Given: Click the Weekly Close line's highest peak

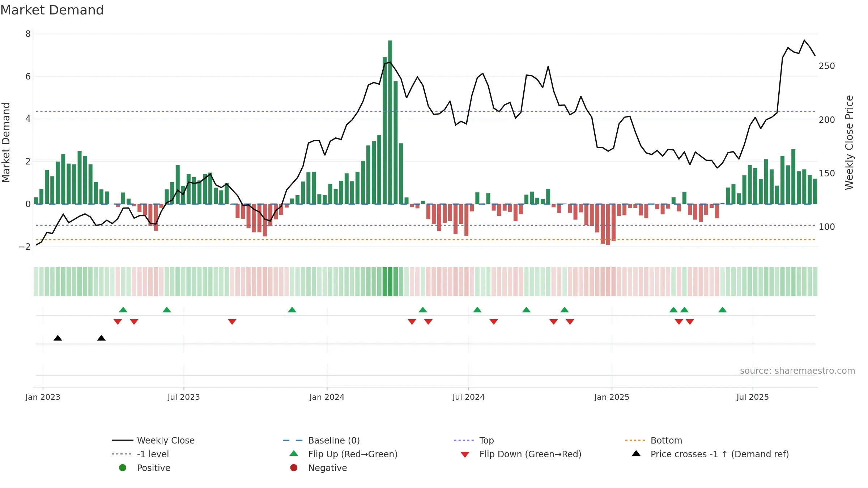Looking at the screenshot, I should pyautogui.click(x=804, y=40).
